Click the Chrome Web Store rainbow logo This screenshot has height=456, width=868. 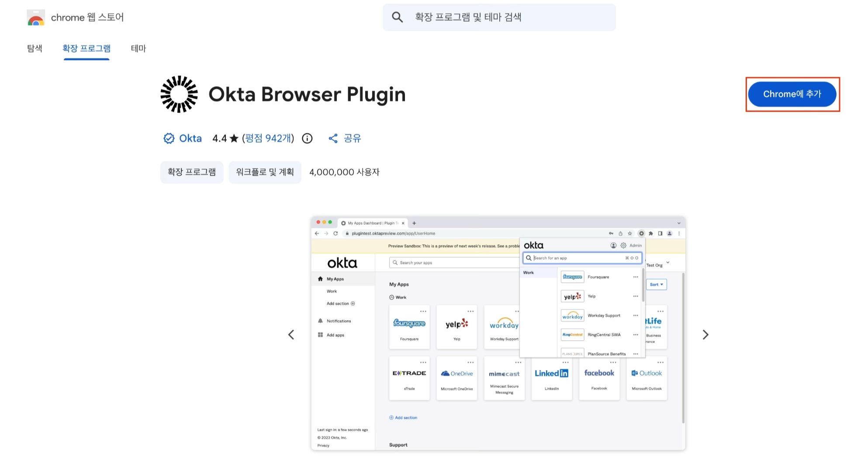pyautogui.click(x=36, y=17)
